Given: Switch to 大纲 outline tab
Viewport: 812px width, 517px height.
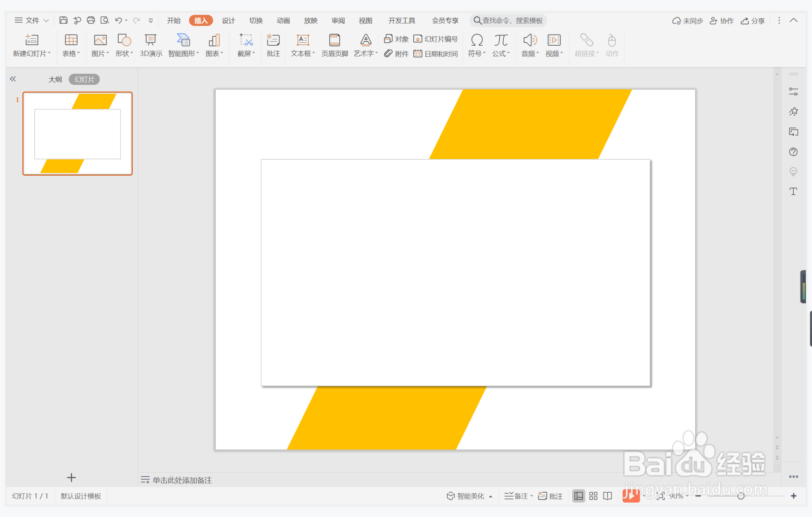Looking at the screenshot, I should [x=55, y=79].
